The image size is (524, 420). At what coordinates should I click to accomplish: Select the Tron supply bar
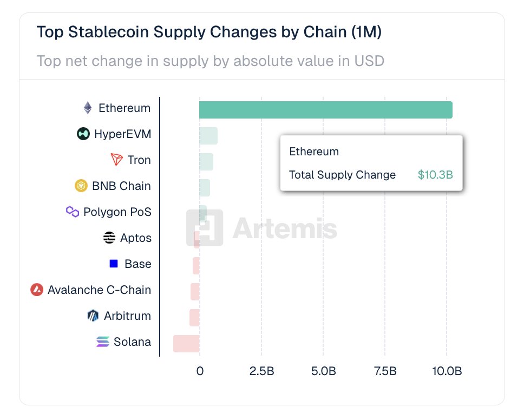point(206,162)
